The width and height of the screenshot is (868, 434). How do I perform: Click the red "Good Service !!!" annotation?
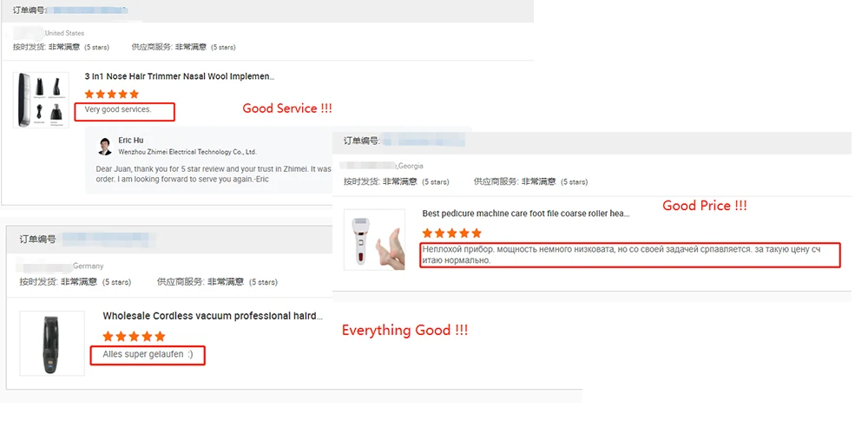click(x=287, y=108)
